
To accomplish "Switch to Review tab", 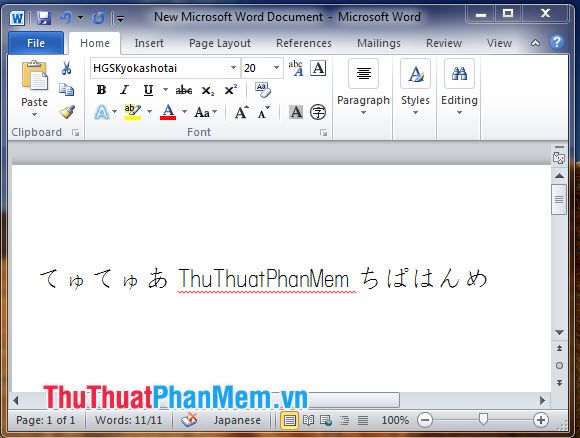I will [x=444, y=43].
